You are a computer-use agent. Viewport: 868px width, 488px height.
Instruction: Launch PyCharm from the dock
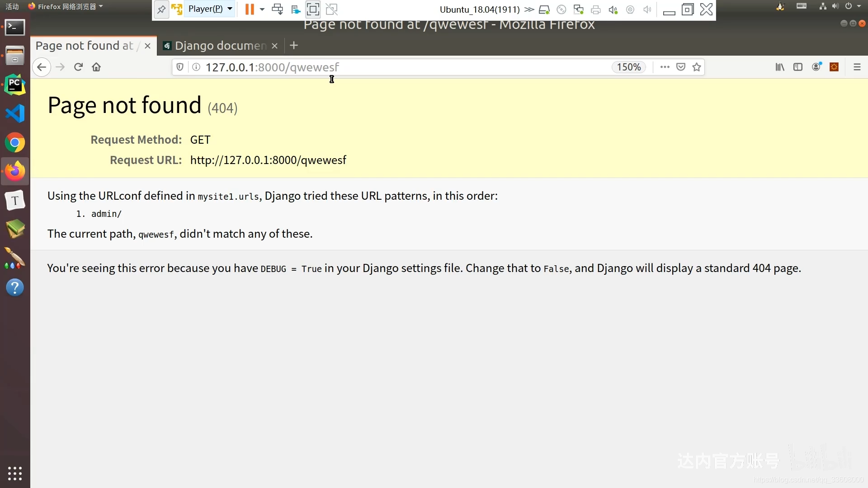[x=15, y=84]
